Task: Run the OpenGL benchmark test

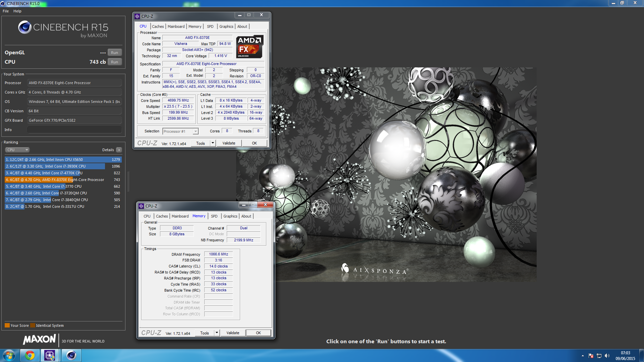Action: (114, 53)
